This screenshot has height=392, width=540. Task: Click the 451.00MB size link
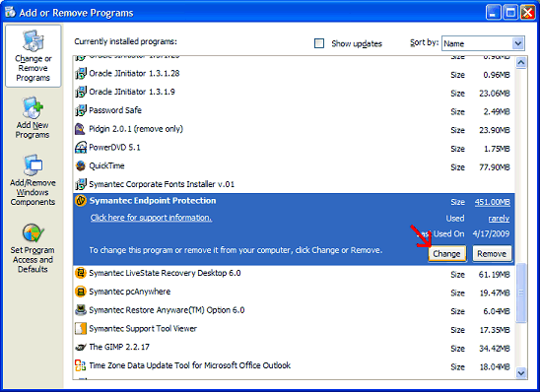[x=492, y=202]
